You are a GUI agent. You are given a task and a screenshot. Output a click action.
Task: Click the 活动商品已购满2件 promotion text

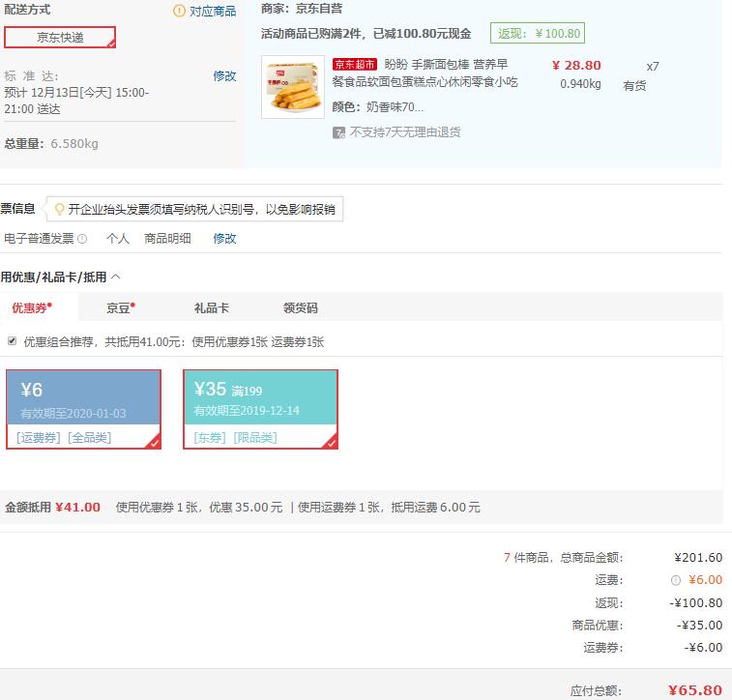click(366, 34)
